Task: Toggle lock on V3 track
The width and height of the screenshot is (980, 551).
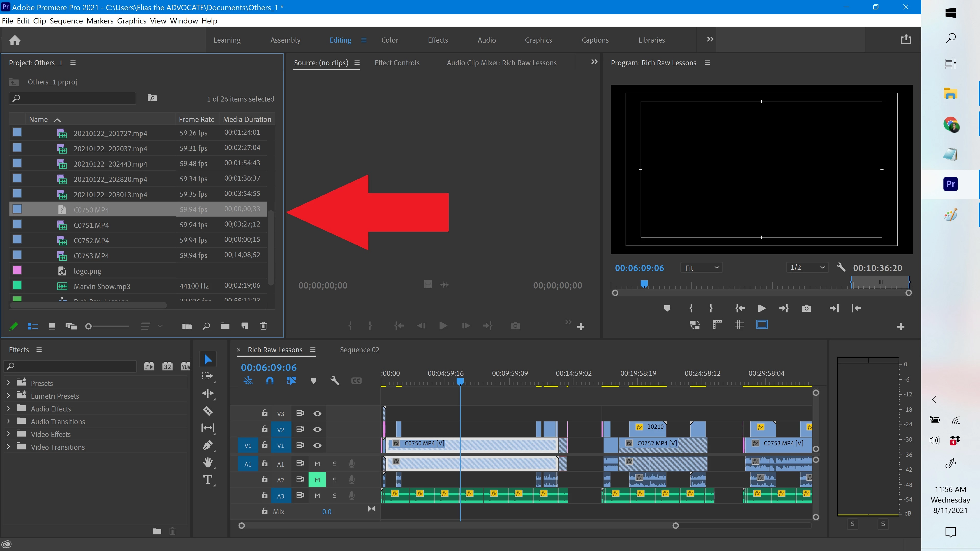Action: click(x=265, y=413)
